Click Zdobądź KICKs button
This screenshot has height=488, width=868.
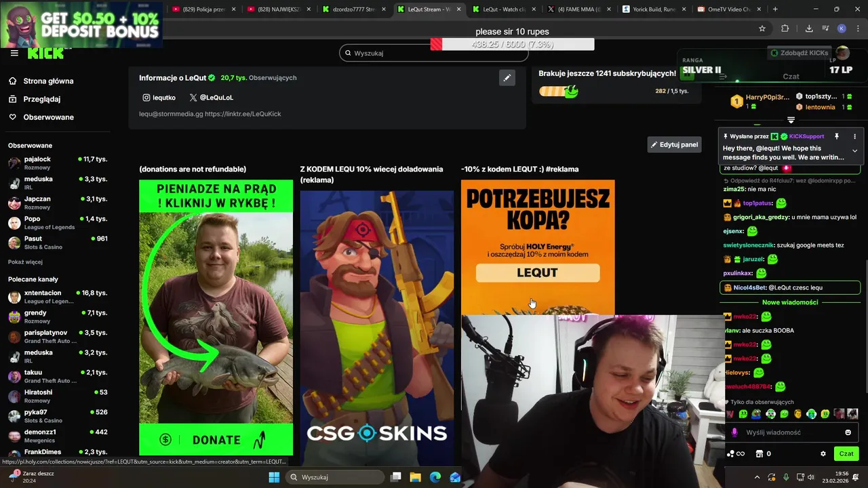(800, 53)
